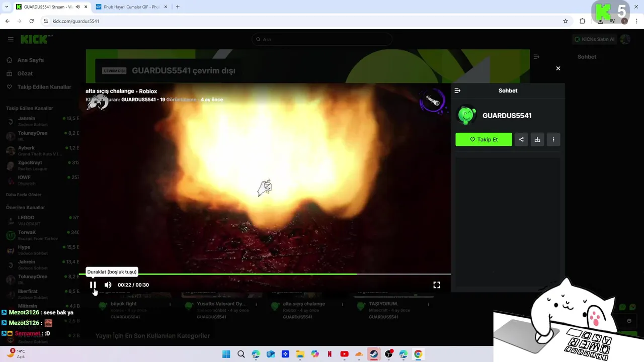Click GUARDUS5541 name in clip panel

pos(507,115)
